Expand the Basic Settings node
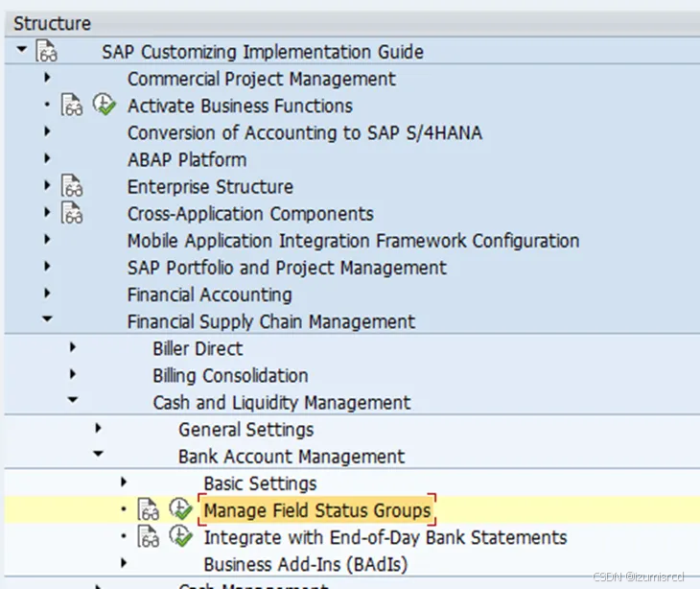Image resolution: width=700 pixels, height=589 pixels. pos(123,482)
